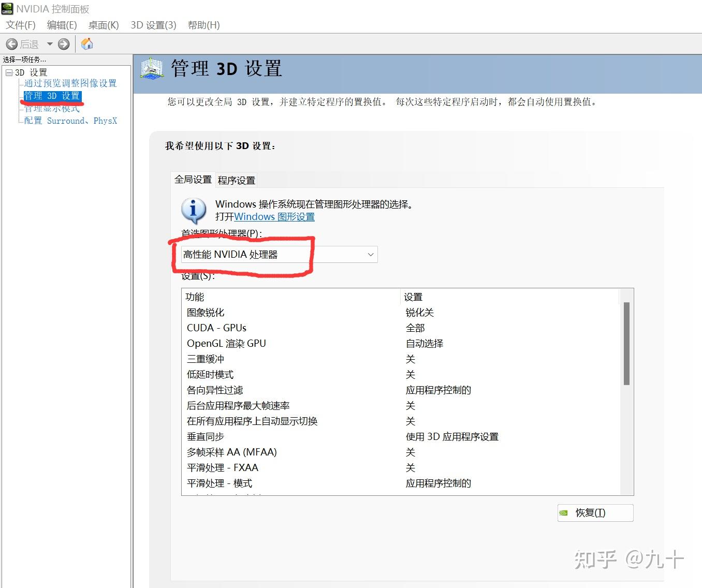Select the 平滑处理 - 模式 row

[x=400, y=483]
